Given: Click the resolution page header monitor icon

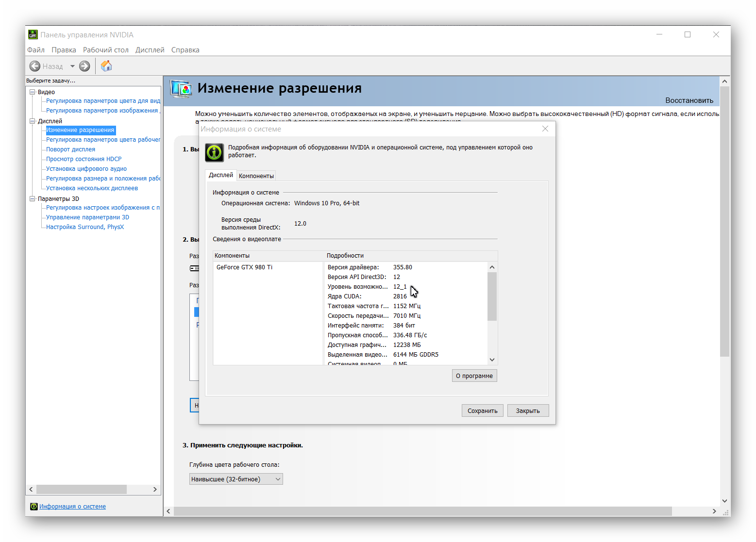Looking at the screenshot, I should 181,88.
